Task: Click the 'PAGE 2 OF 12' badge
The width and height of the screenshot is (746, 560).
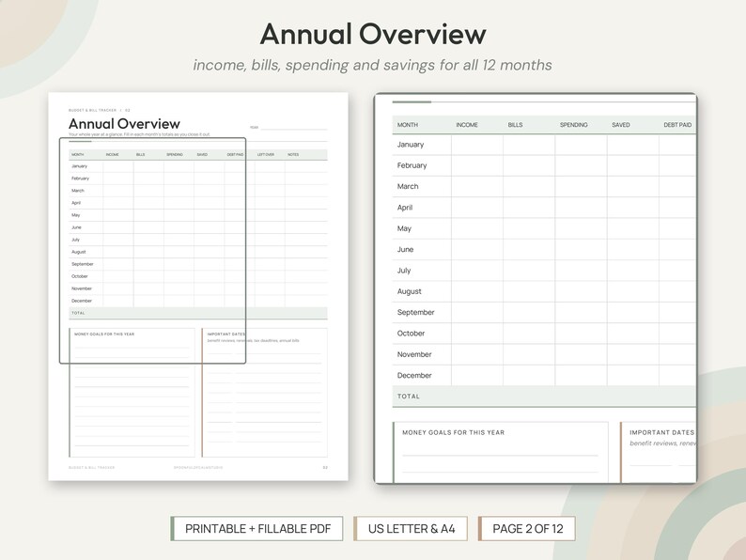Action: coord(527,529)
